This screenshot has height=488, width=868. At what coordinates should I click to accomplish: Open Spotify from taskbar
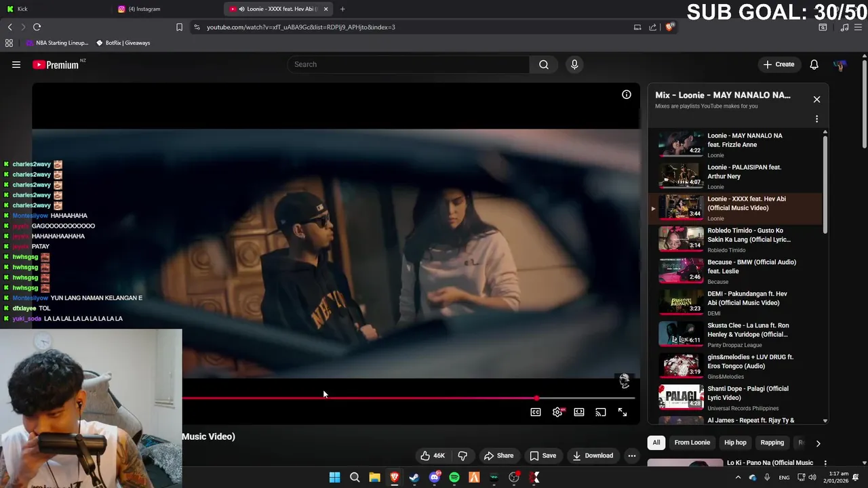point(454,478)
